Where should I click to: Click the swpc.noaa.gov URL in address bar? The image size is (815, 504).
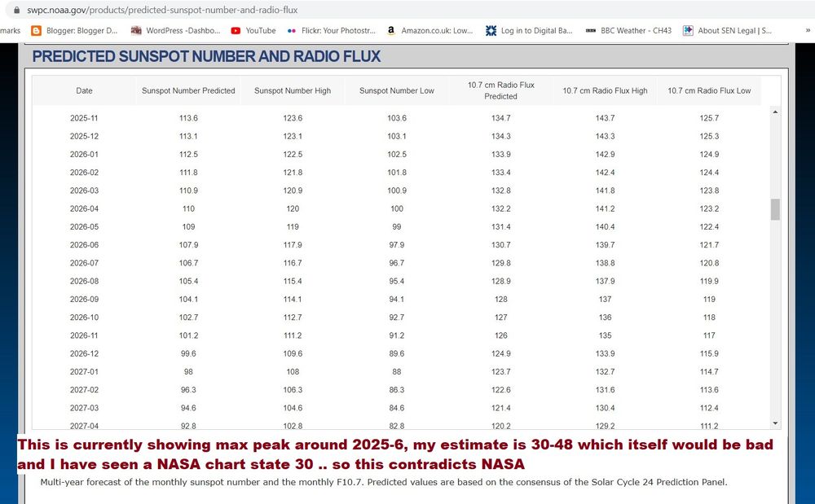click(162, 10)
